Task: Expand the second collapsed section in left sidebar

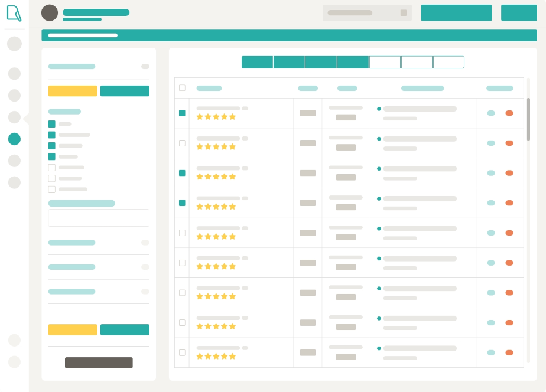Action: (x=99, y=267)
